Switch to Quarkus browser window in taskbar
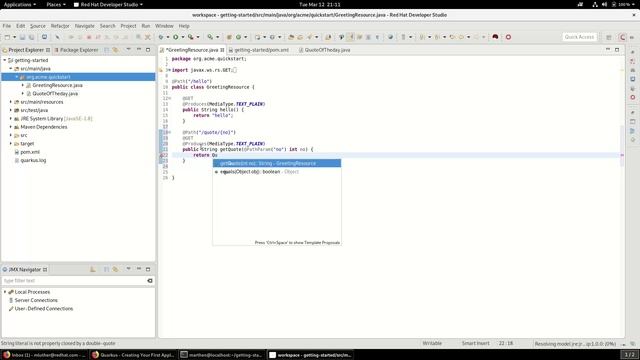 coord(133,355)
